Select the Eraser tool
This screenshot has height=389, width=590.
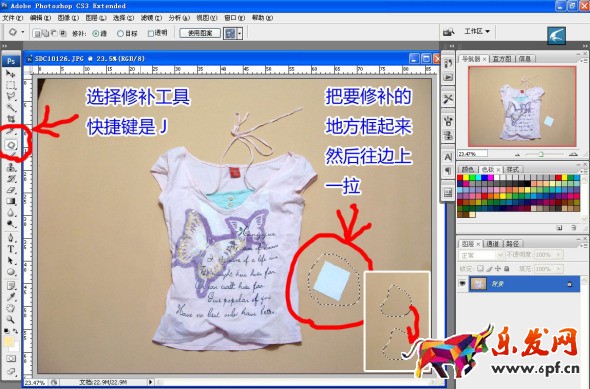pyautogui.click(x=11, y=190)
